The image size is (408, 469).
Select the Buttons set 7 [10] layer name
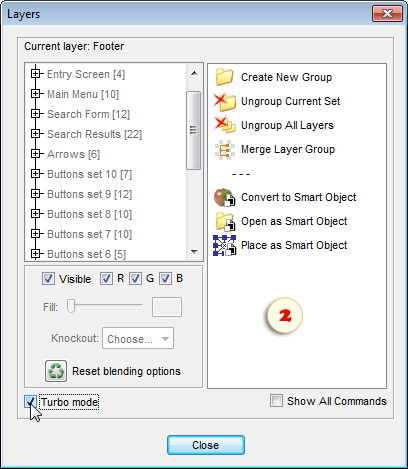(x=89, y=234)
